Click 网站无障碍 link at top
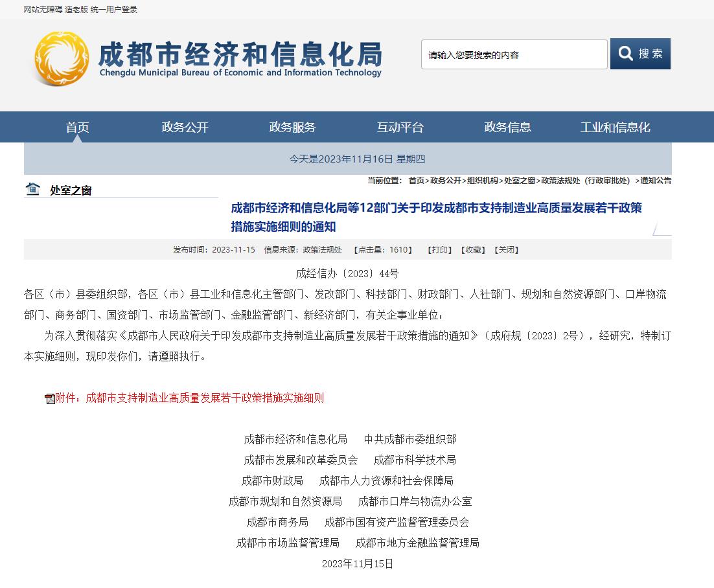 pos(43,10)
